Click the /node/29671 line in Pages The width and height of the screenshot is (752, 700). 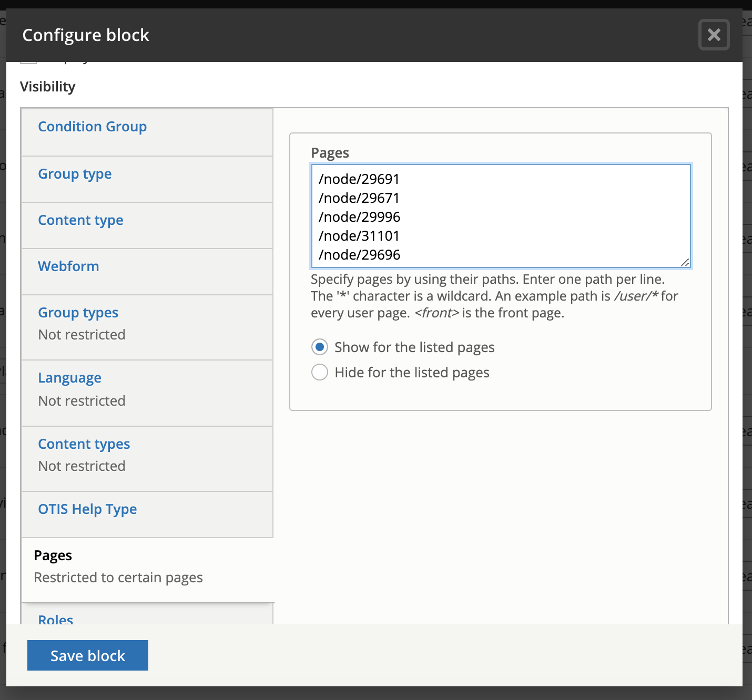pyautogui.click(x=359, y=198)
